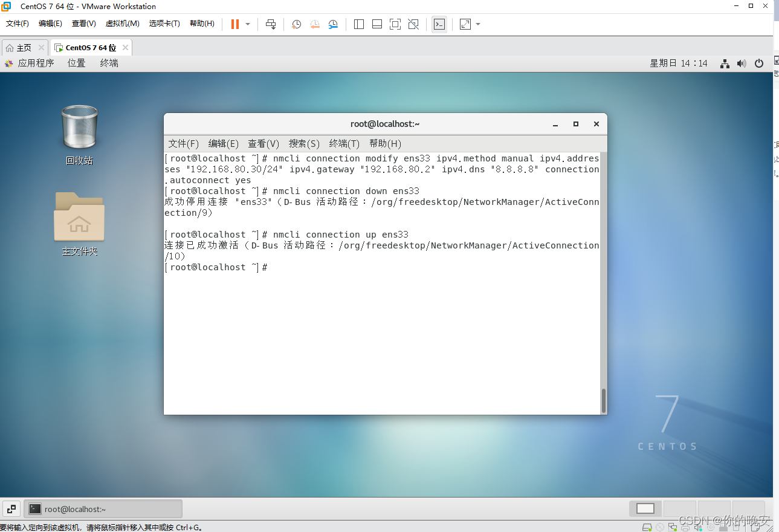The height and width of the screenshot is (532, 779).
Task: Click the CD/DVD device status icon
Action: pyautogui.click(x=660, y=527)
